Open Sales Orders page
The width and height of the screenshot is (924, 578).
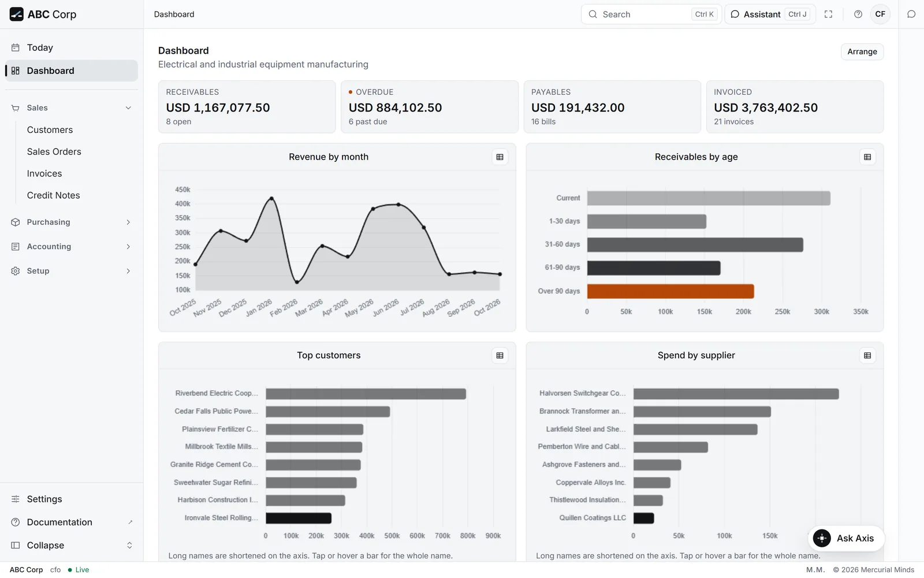(x=54, y=152)
